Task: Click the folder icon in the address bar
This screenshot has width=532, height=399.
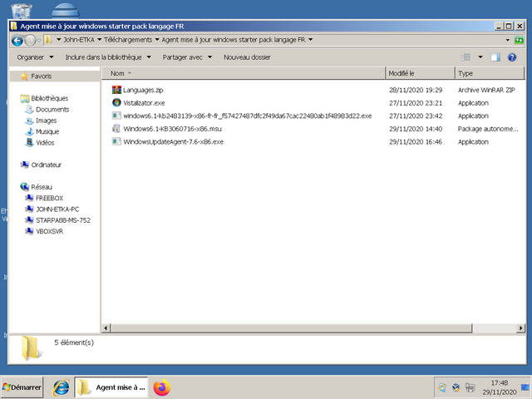Action: coord(48,40)
